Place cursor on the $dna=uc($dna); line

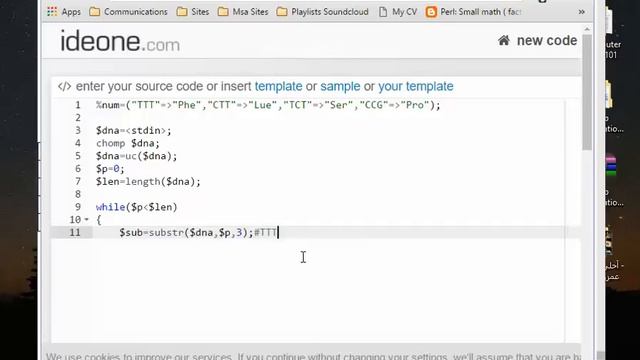[x=136, y=156]
